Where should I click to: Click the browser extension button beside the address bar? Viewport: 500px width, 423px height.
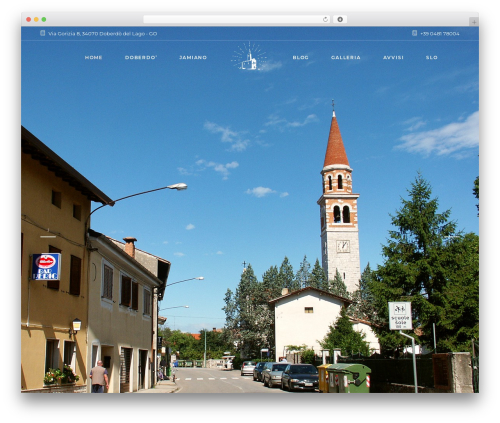340,19
